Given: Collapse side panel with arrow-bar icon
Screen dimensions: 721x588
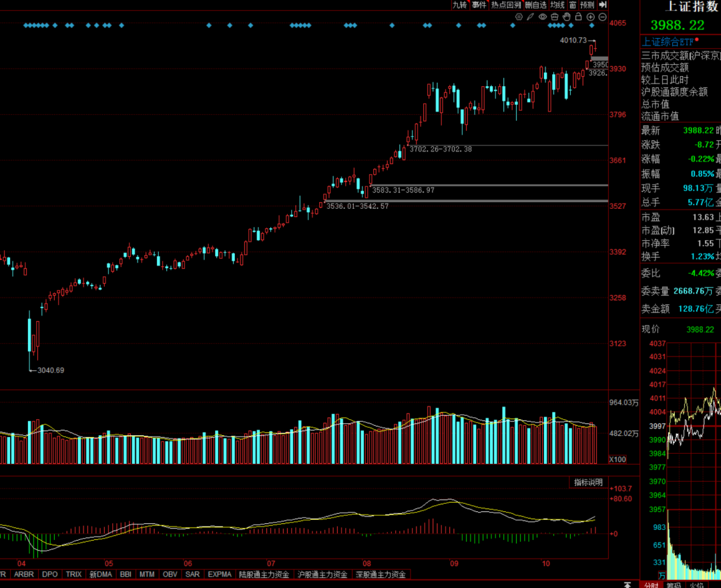Looking at the screenshot, I should pyautogui.click(x=603, y=5).
